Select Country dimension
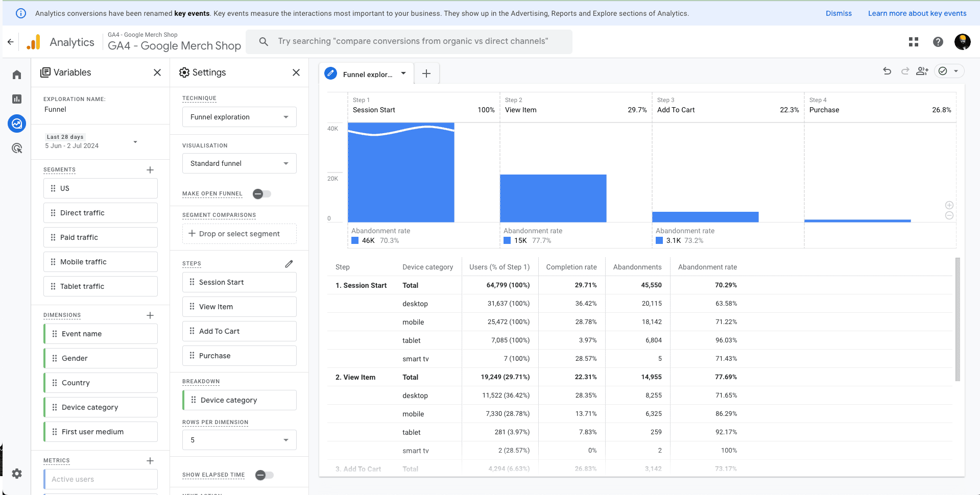The height and width of the screenshot is (495, 980). click(x=101, y=383)
